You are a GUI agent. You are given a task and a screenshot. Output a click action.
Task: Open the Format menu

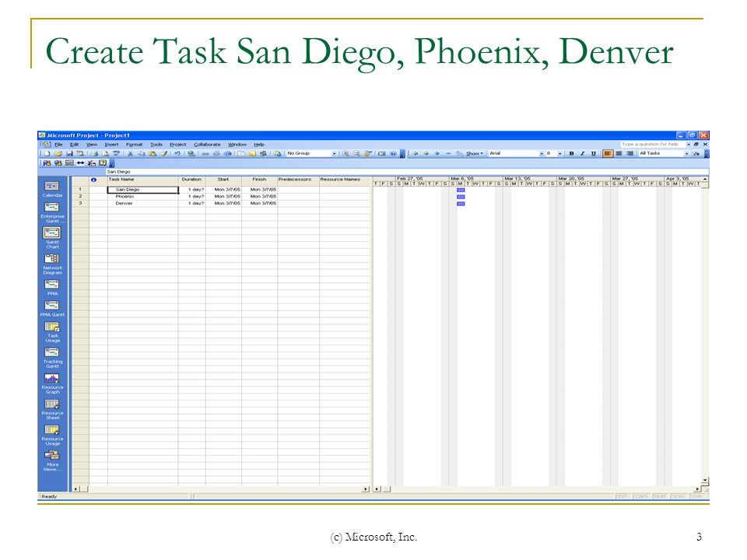tap(135, 145)
